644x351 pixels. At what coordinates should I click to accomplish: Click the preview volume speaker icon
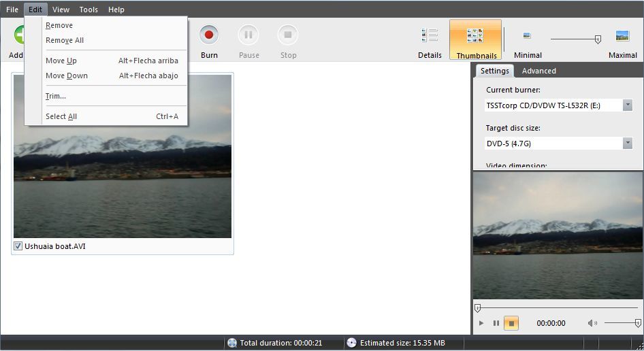point(592,323)
